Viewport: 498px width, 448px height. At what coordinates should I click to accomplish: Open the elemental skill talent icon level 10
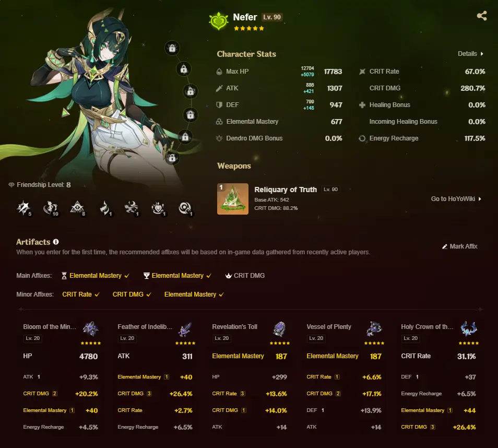point(51,208)
